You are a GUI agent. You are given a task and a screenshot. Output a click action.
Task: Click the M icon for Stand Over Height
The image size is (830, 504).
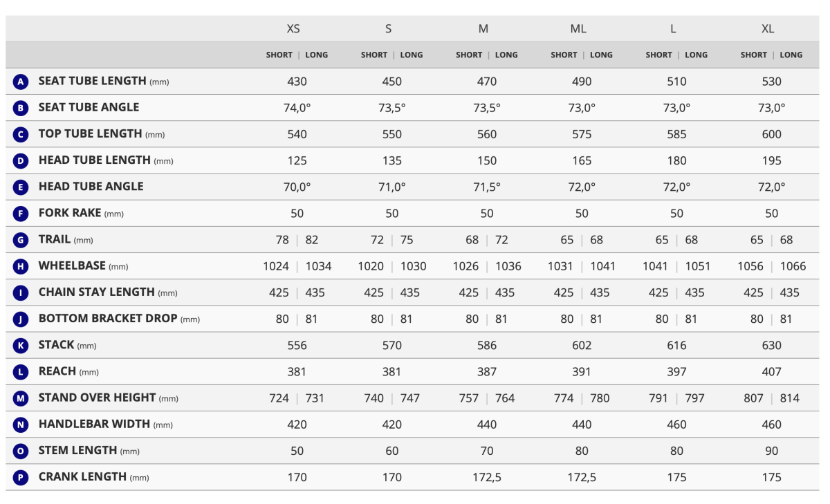[21, 398]
